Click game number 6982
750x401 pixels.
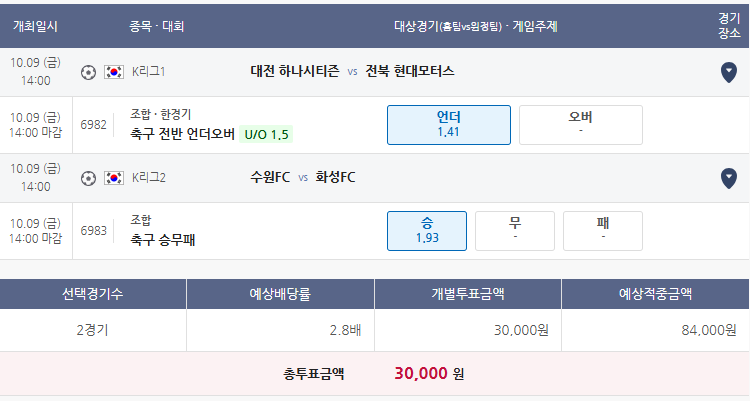[x=93, y=125]
